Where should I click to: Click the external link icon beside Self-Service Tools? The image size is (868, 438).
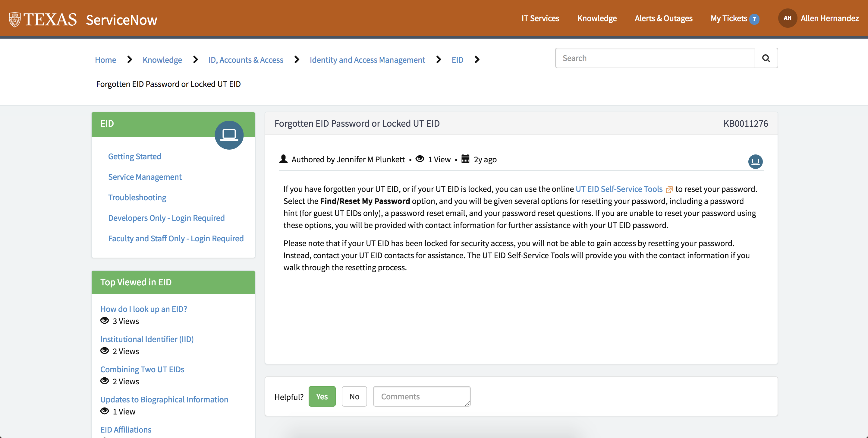[669, 189]
